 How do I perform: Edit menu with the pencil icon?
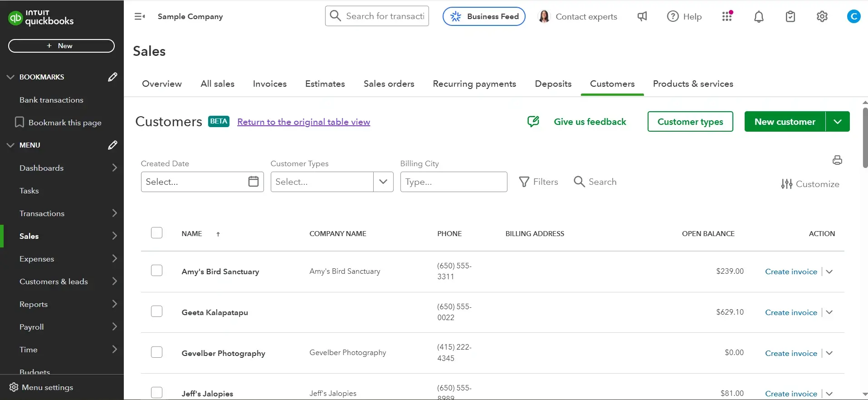tap(112, 145)
